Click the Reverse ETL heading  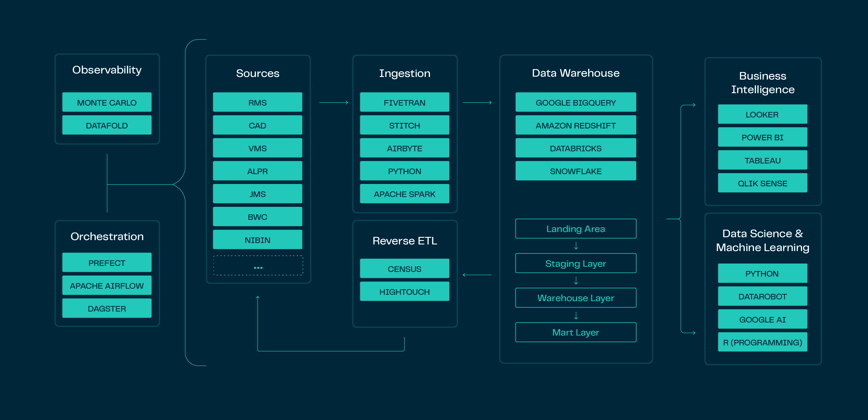point(405,240)
